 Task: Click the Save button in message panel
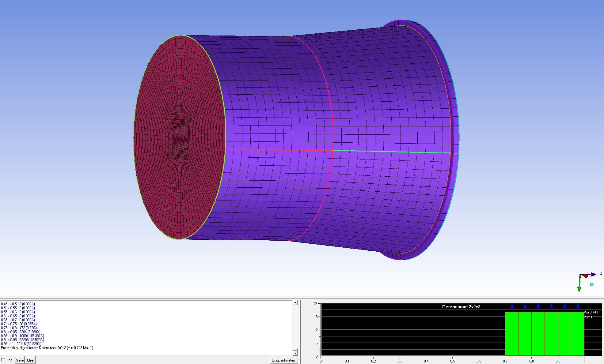coord(20,360)
